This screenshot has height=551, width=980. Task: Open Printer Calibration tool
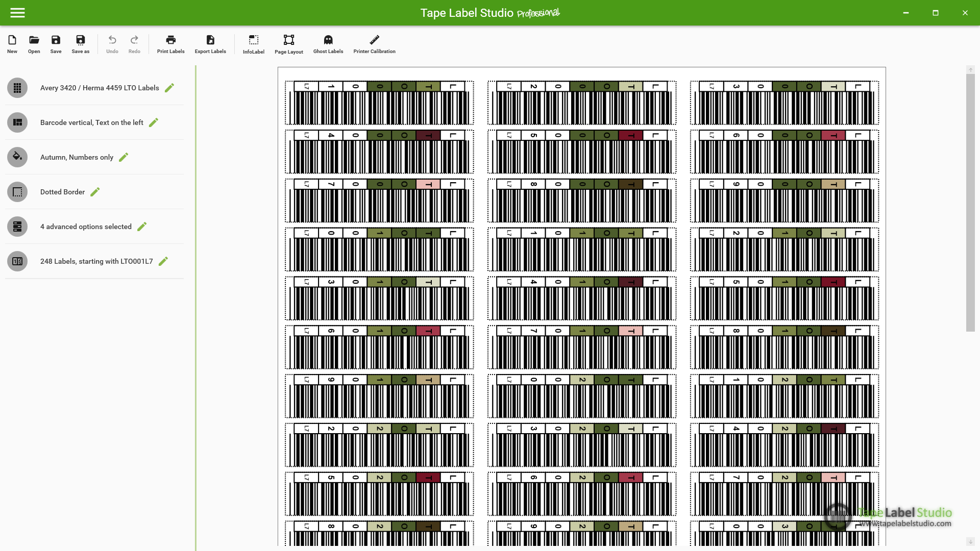(x=374, y=44)
